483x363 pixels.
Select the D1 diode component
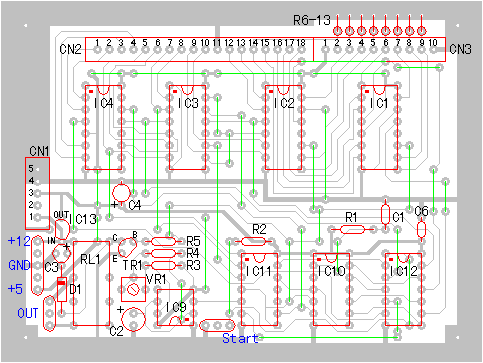[61, 289]
